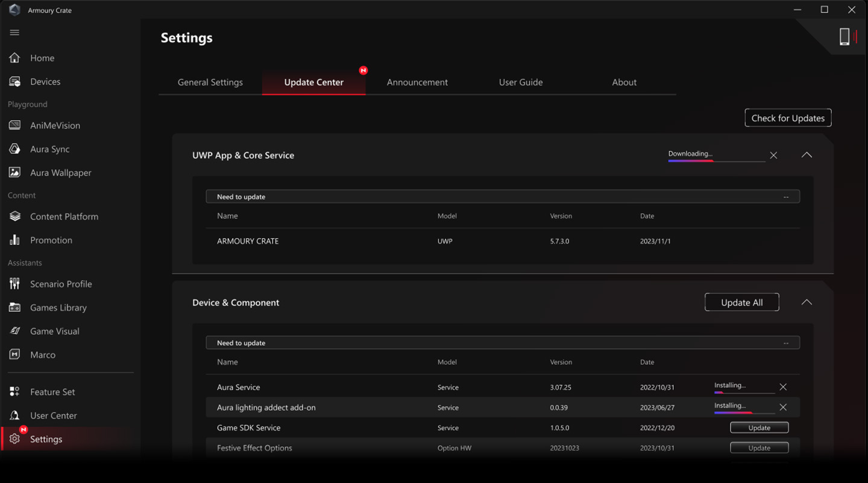Viewport: 868px width, 483px height.
Task: Open the Announcement tab
Action: [417, 83]
